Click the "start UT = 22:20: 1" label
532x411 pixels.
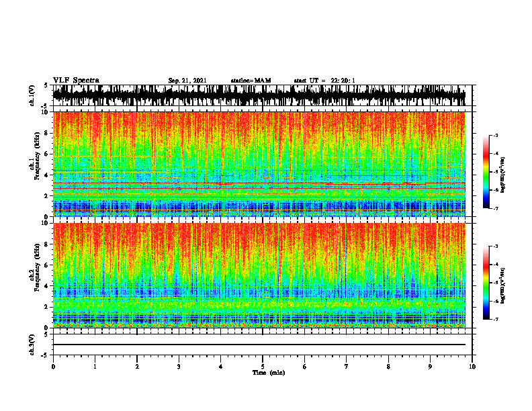point(324,81)
